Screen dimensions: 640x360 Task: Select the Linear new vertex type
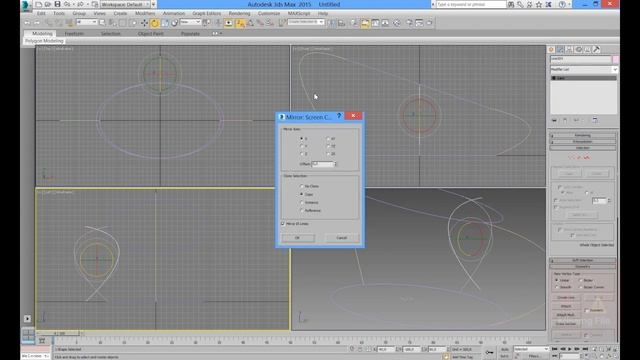tap(557, 280)
